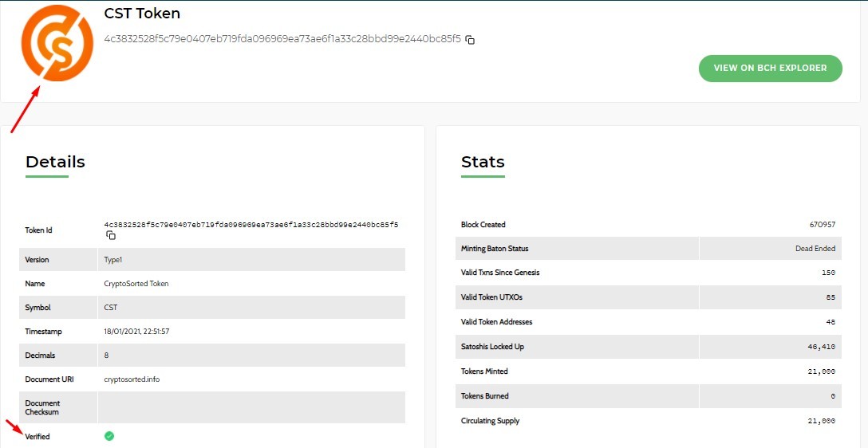Click the Token Id row label

pyautogui.click(x=39, y=230)
